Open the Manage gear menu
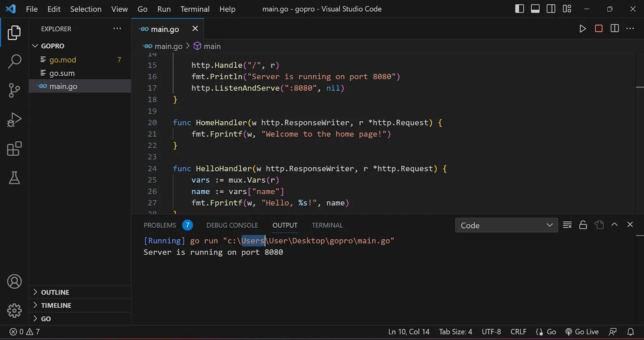 14,311
